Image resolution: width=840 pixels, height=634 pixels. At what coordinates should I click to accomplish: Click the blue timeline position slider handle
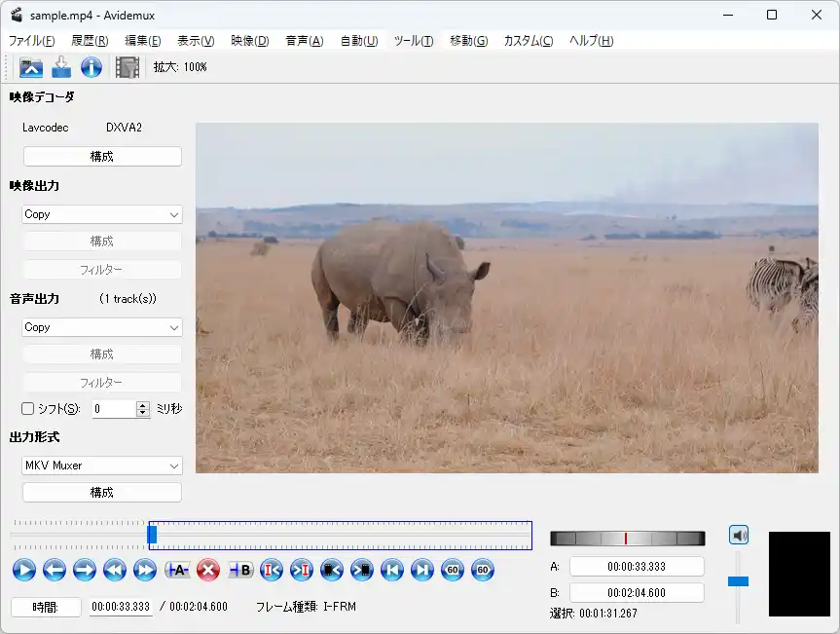pyautogui.click(x=152, y=534)
